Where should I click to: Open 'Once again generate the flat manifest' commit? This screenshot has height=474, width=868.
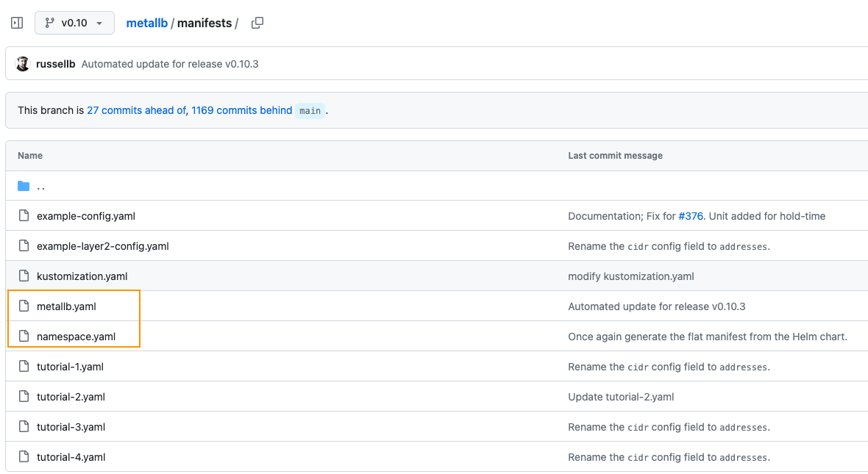click(708, 337)
